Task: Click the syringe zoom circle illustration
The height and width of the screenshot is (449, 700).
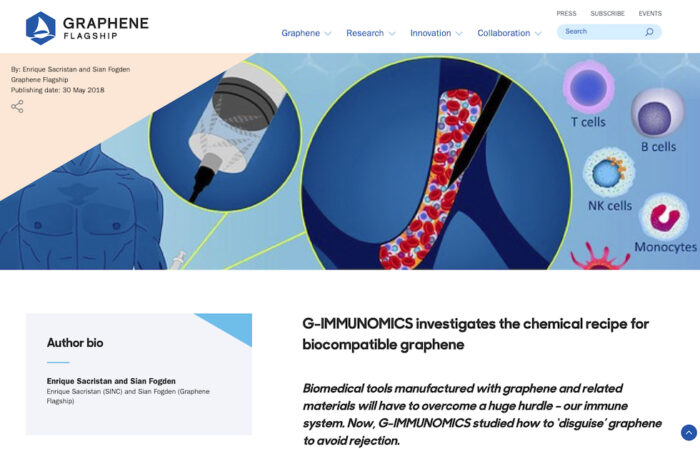Action: (225, 135)
